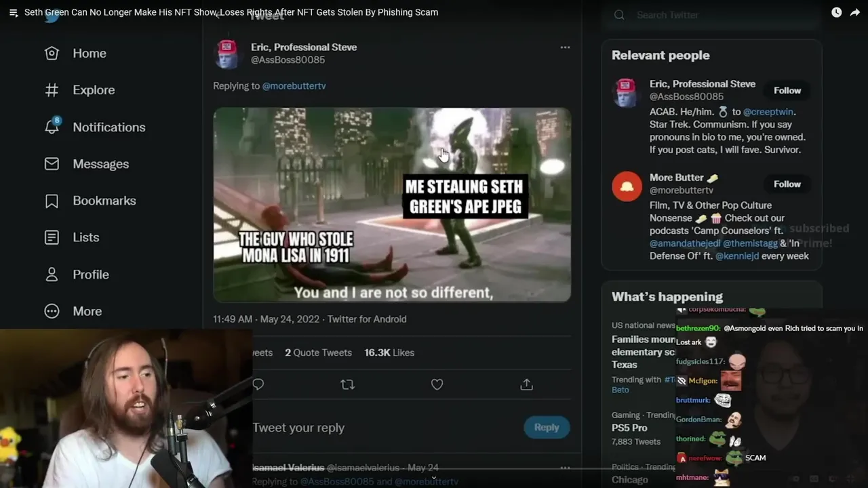Screen dimensions: 868x488
Task: View the 16.3K Likes list
Action: 389,352
